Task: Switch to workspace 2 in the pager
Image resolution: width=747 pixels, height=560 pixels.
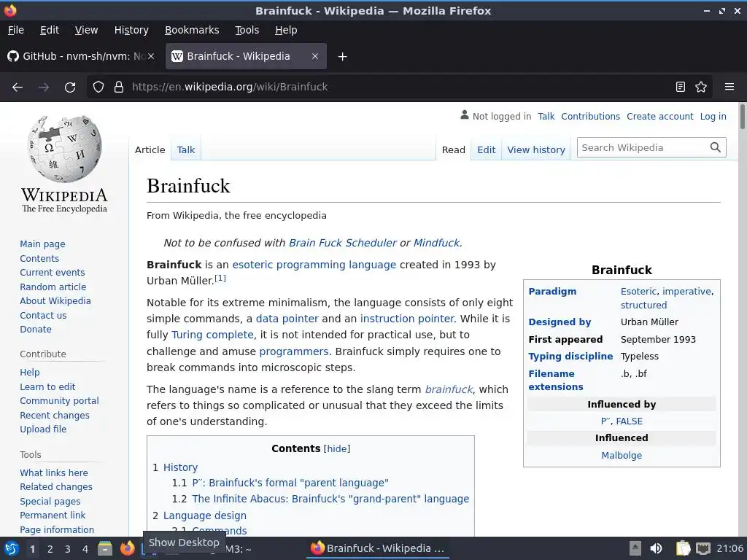Action: point(50,549)
